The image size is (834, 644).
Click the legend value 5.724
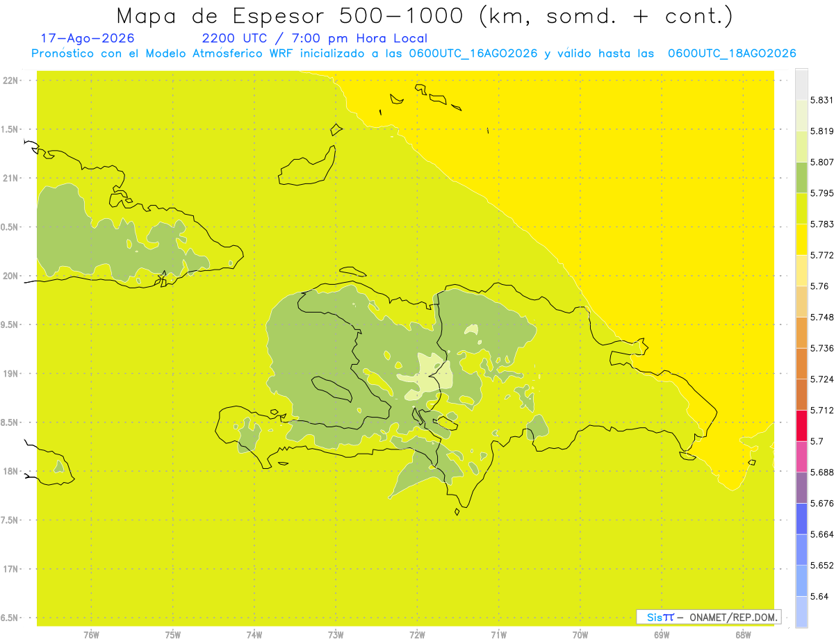821,379
